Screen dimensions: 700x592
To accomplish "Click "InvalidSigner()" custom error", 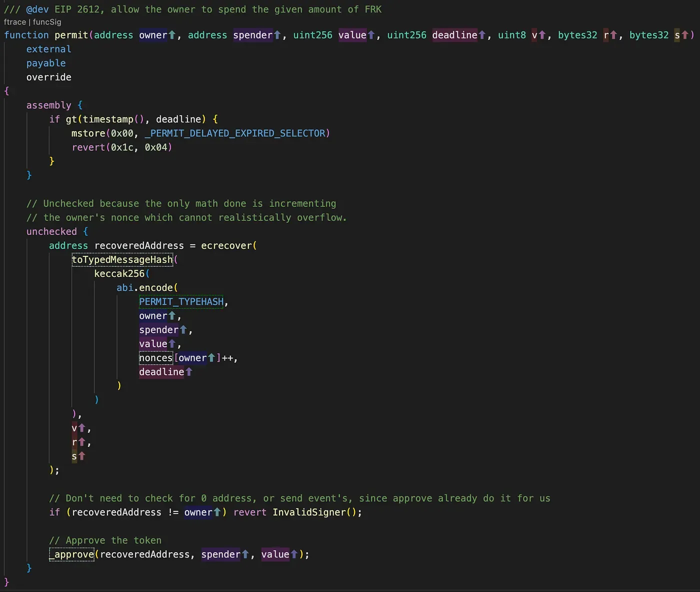I will 315,512.
